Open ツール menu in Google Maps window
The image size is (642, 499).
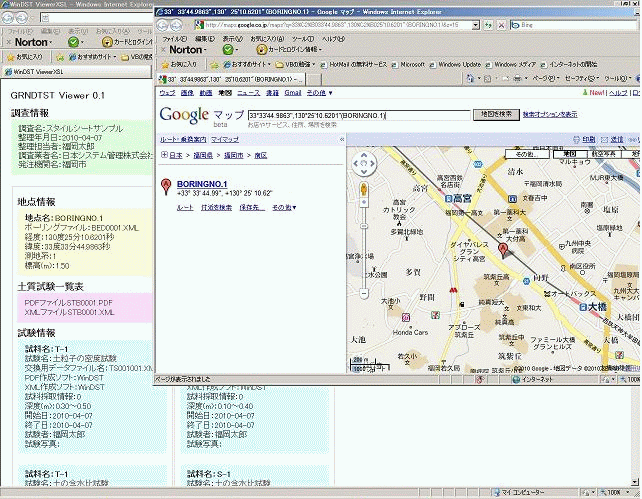[303, 39]
